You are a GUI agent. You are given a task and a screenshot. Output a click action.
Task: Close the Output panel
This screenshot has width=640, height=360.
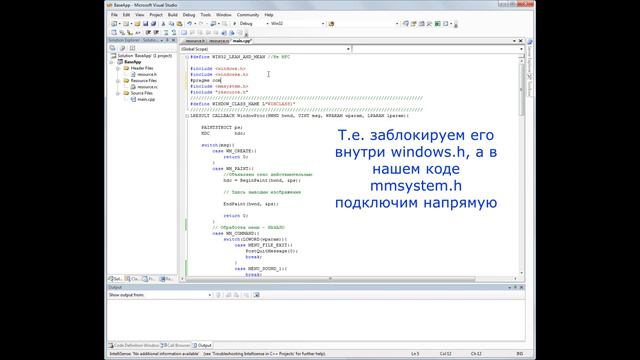point(521,287)
